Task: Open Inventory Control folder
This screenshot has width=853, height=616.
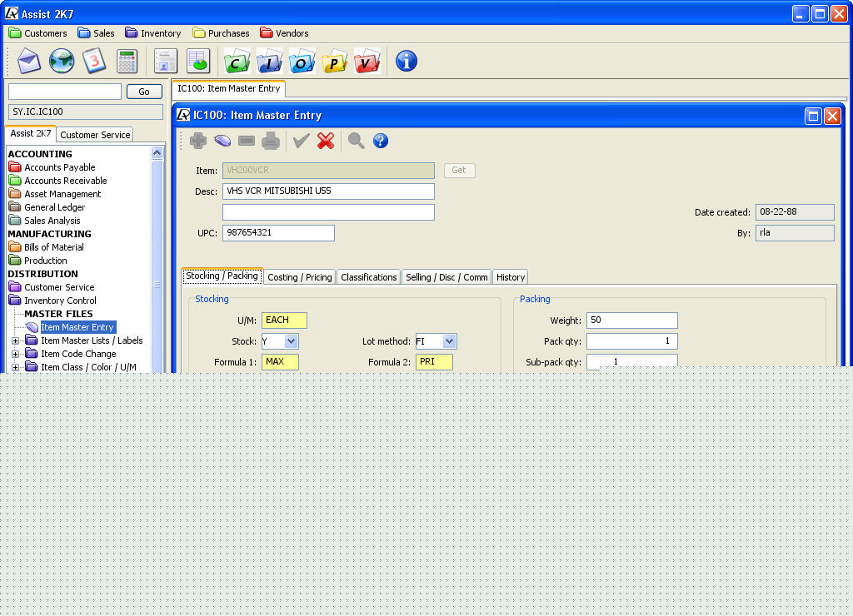Action: pos(52,301)
